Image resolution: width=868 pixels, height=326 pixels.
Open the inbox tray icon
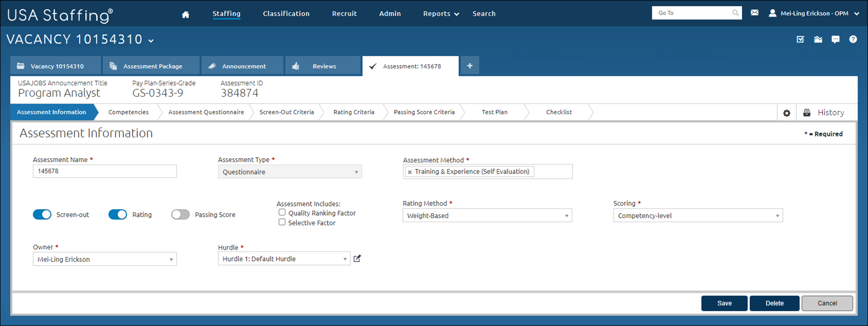tap(818, 39)
